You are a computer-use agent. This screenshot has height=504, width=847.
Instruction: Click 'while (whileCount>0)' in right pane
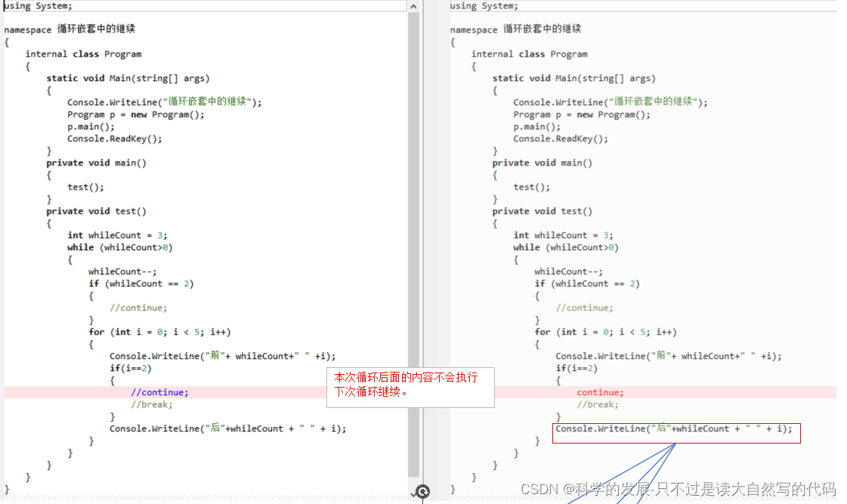click(x=566, y=247)
